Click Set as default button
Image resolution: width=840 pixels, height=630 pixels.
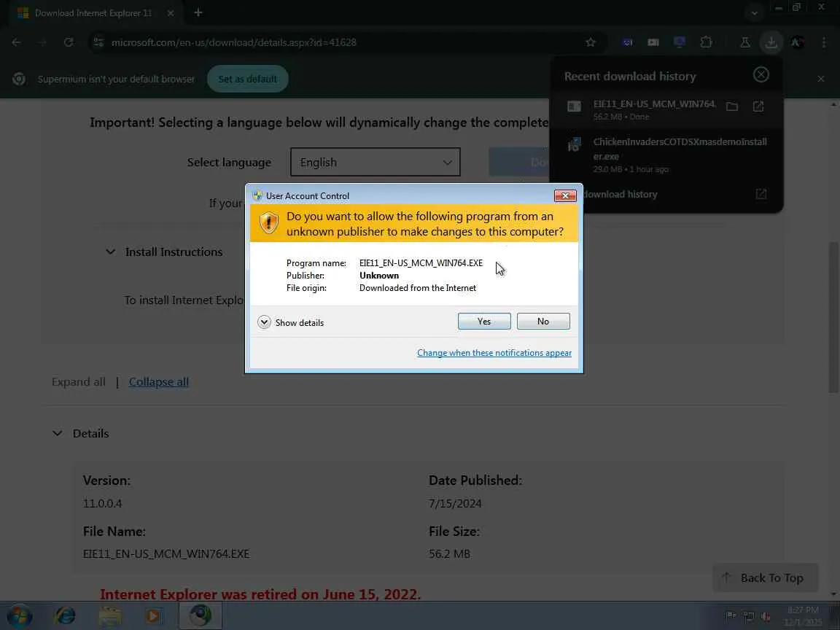[247, 79]
